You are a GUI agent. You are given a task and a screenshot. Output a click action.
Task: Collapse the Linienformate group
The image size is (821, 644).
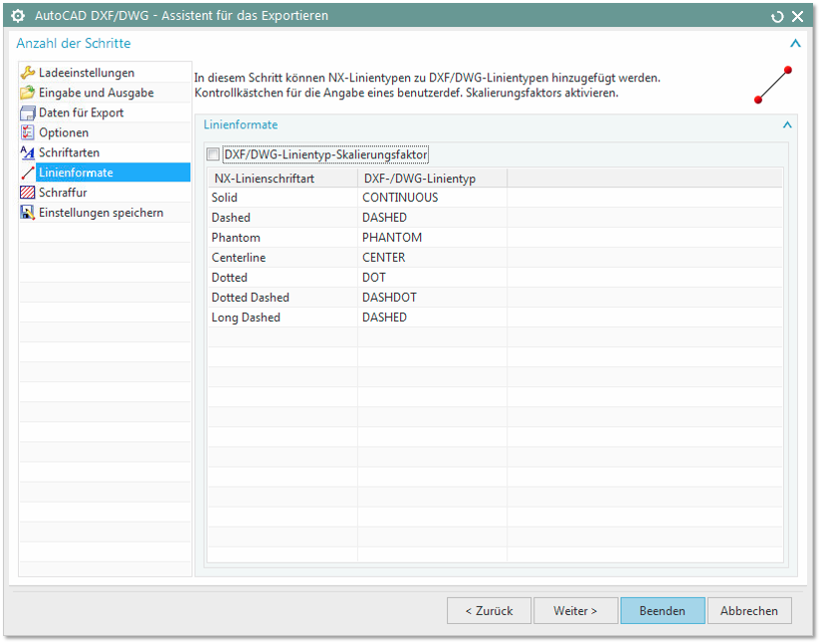click(787, 125)
